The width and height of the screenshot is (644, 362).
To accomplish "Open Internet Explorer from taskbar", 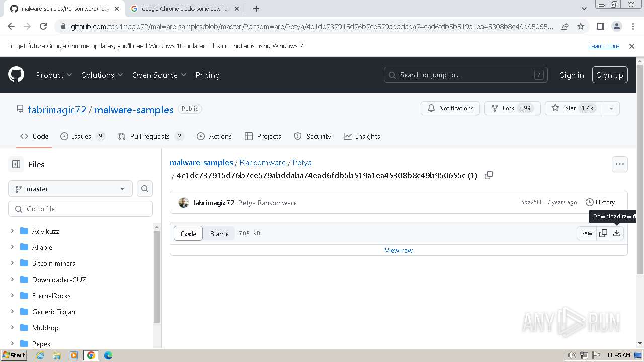I will (40, 355).
